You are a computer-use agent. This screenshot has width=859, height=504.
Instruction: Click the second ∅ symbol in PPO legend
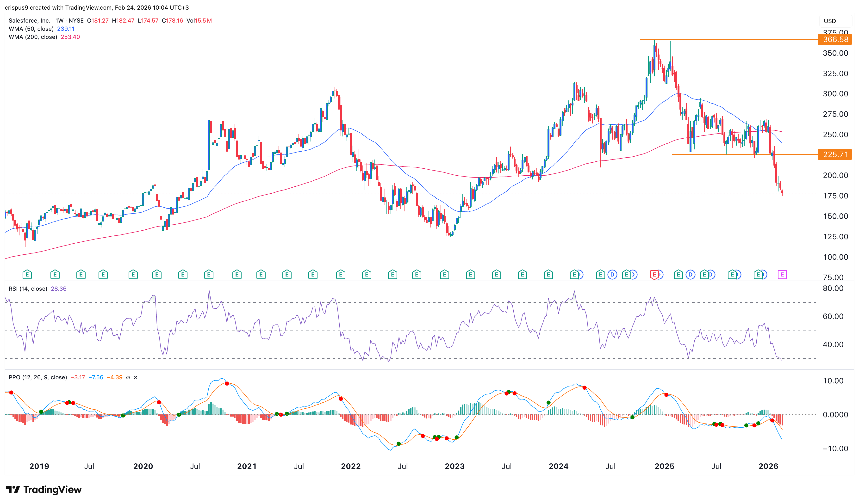[x=135, y=378]
